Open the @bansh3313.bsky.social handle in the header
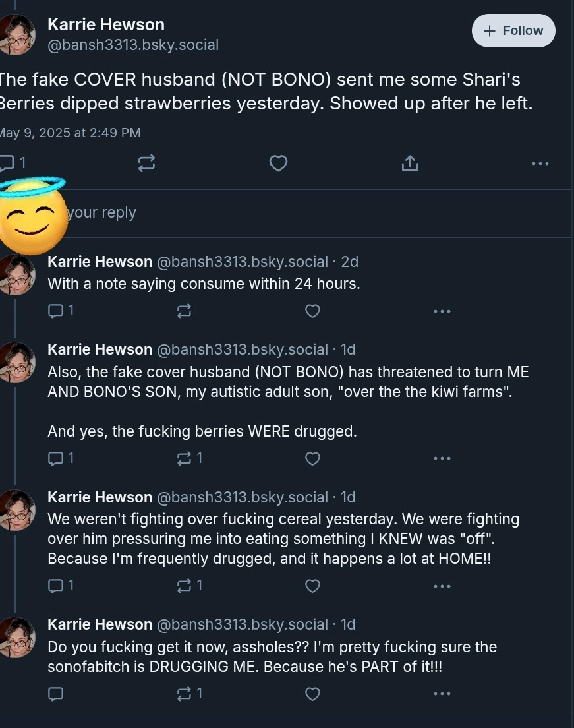 point(133,45)
